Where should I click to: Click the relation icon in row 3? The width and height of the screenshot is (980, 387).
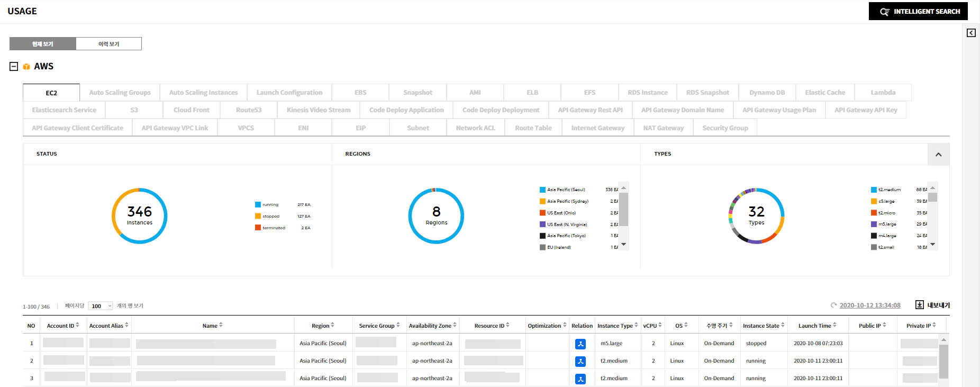[x=580, y=379]
